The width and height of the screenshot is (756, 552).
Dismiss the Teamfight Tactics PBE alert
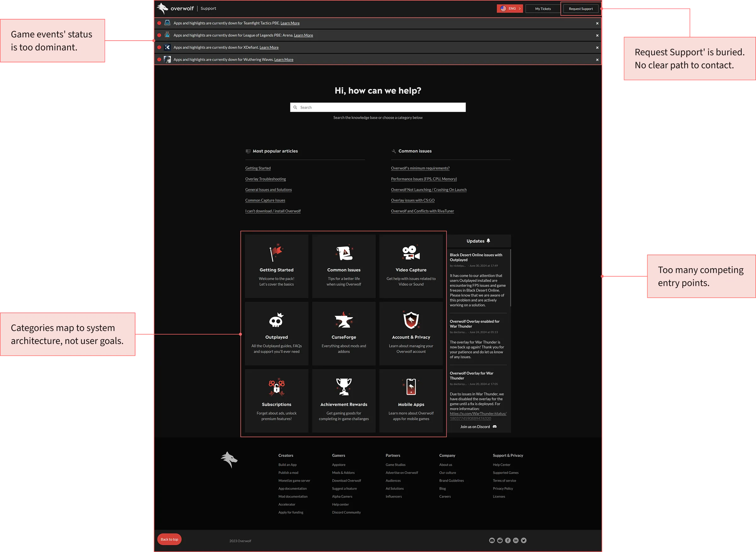click(x=597, y=23)
